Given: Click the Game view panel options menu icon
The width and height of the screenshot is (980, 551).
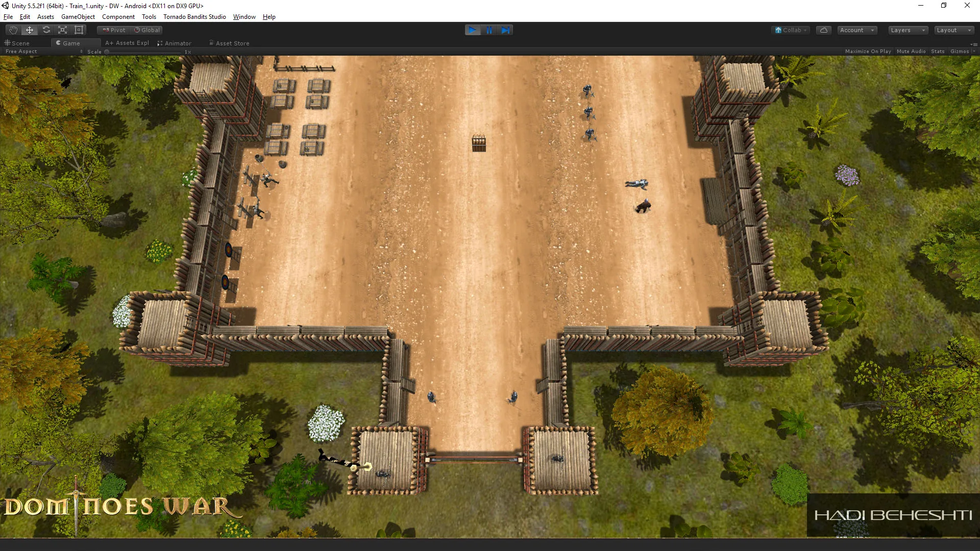Looking at the screenshot, I should click(x=973, y=44).
